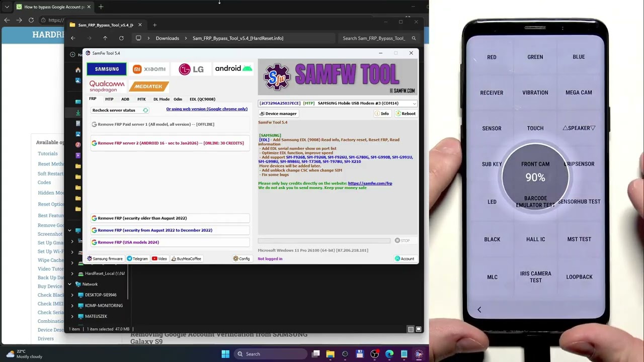The height and width of the screenshot is (362, 644).
Task: Go up one folder in File Explorer
Action: 105,38
